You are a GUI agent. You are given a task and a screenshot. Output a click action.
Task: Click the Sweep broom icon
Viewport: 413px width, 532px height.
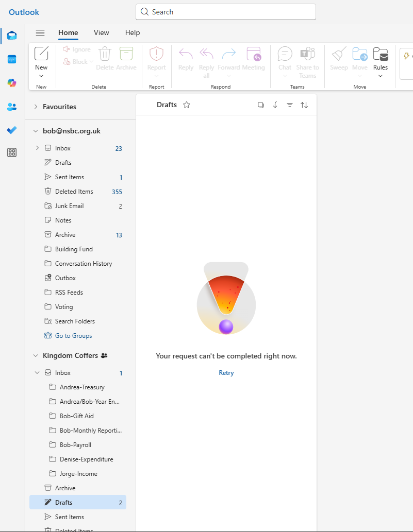tap(339, 54)
